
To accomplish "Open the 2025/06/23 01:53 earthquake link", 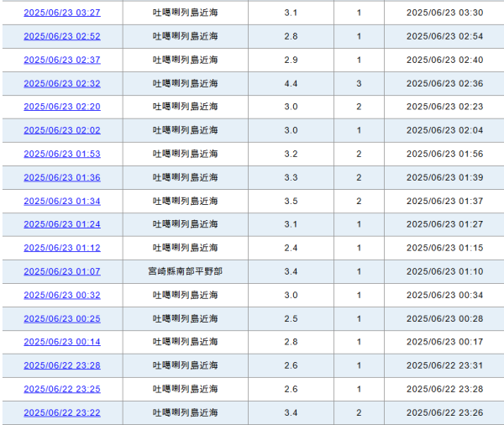I will click(62, 154).
